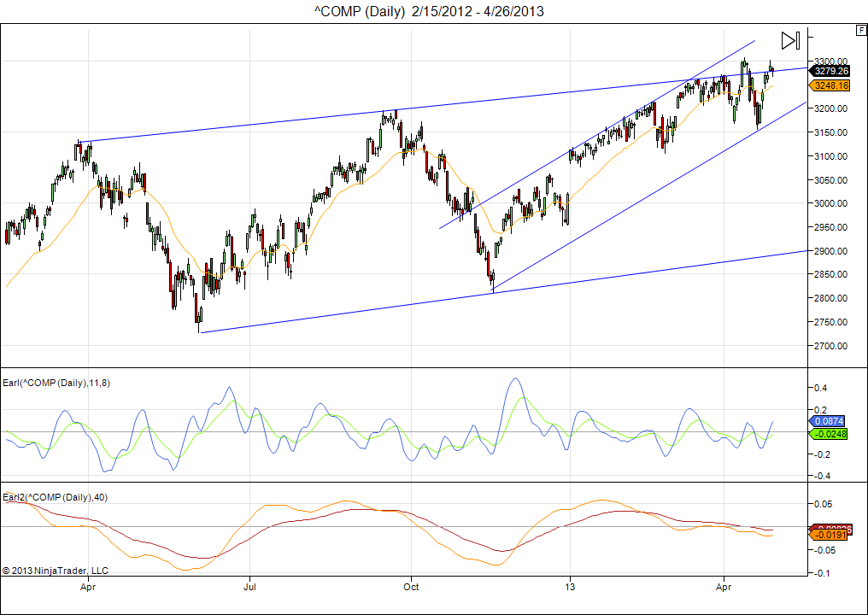The height and width of the screenshot is (615, 868).
Task: Click the play-to-end arrow icon
Action: [x=790, y=40]
